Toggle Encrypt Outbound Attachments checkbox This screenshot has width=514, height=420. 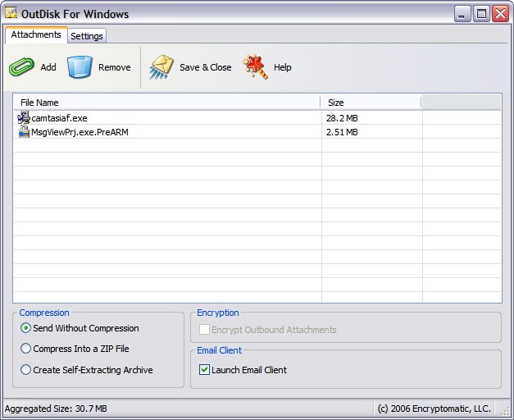point(204,330)
